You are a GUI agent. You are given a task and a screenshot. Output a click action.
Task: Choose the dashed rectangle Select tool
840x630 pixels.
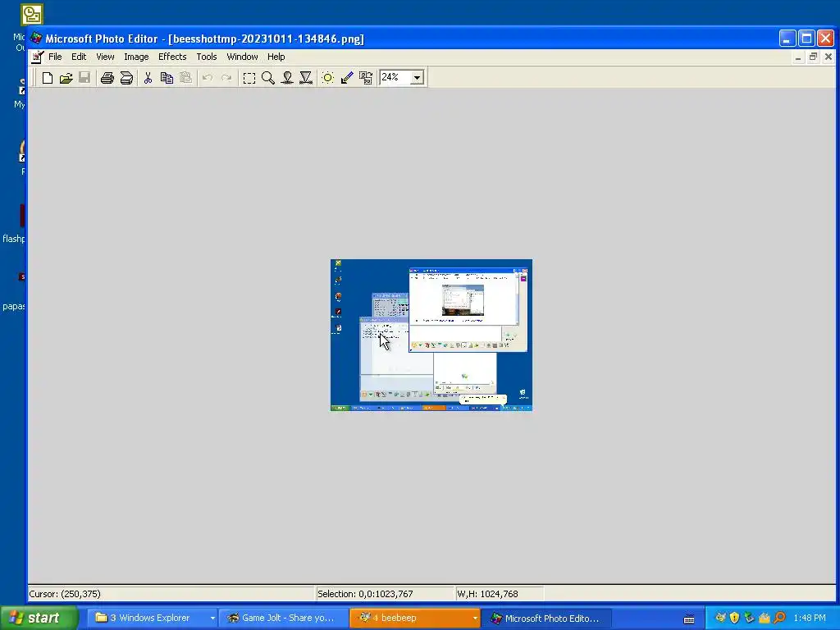pos(249,78)
